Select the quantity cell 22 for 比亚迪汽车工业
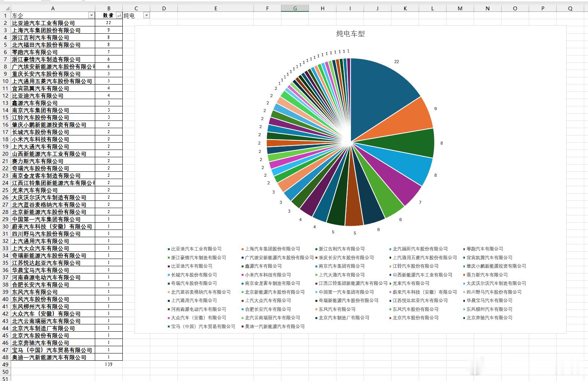Screen dimensions: 588x381 tap(109, 23)
